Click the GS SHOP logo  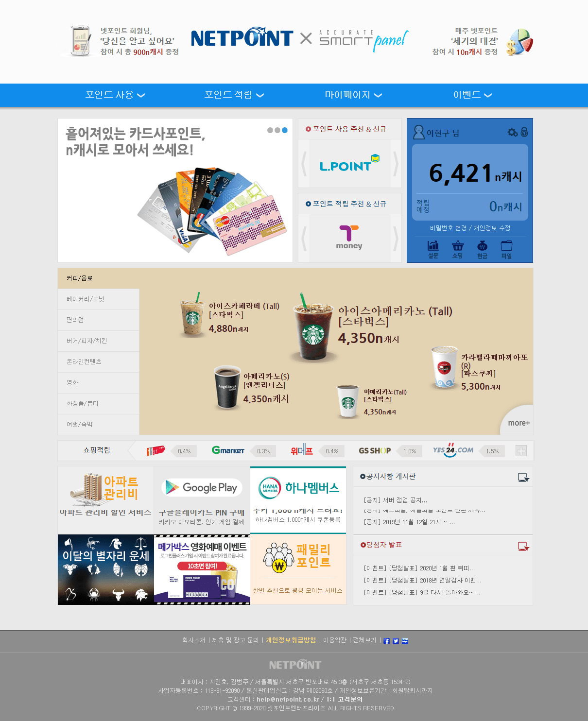(x=375, y=451)
